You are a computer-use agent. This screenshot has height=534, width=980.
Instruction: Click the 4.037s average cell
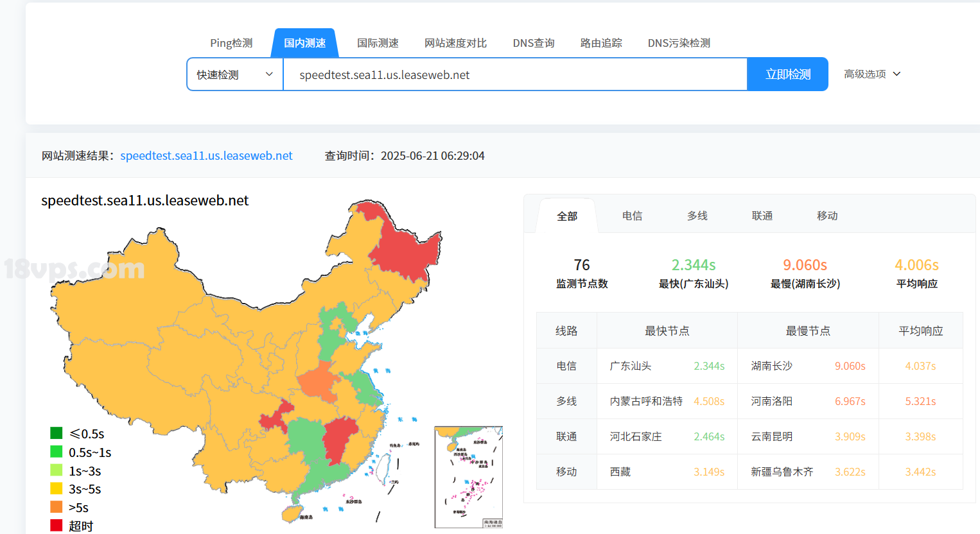920,366
